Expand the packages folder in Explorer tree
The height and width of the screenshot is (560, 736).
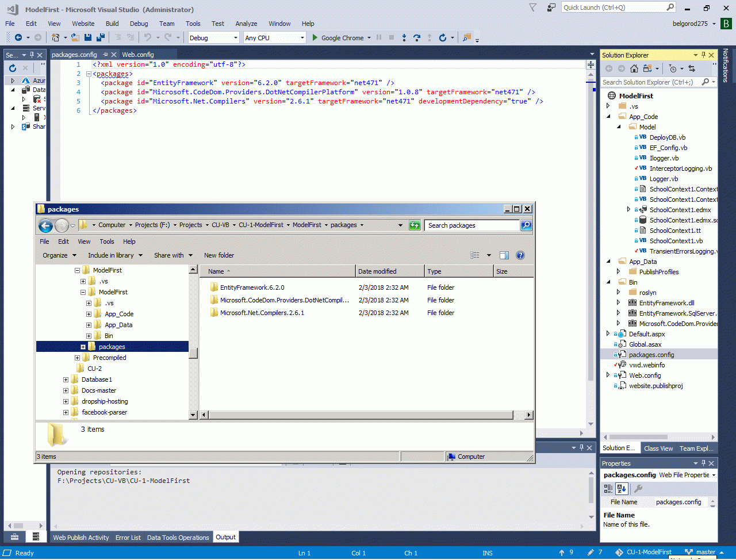[83, 347]
